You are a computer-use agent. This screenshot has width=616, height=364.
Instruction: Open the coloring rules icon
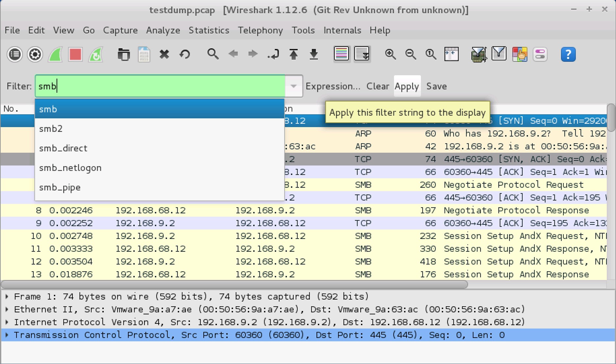[x=520, y=54]
